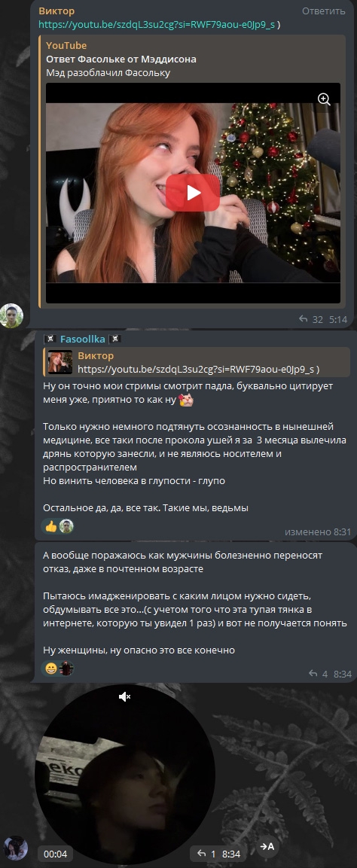The width and height of the screenshot is (357, 868).
Task: Click Виктор's name at top of message
Action: pyautogui.click(x=56, y=11)
